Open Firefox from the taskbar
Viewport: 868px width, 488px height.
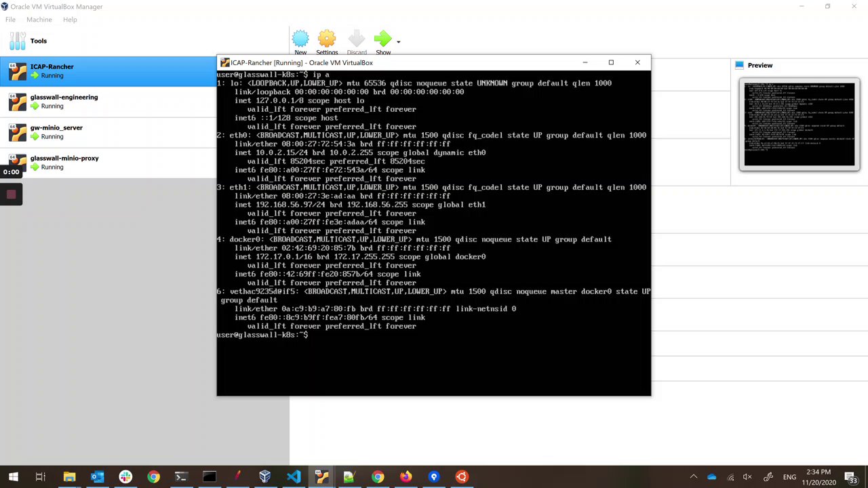point(406,477)
